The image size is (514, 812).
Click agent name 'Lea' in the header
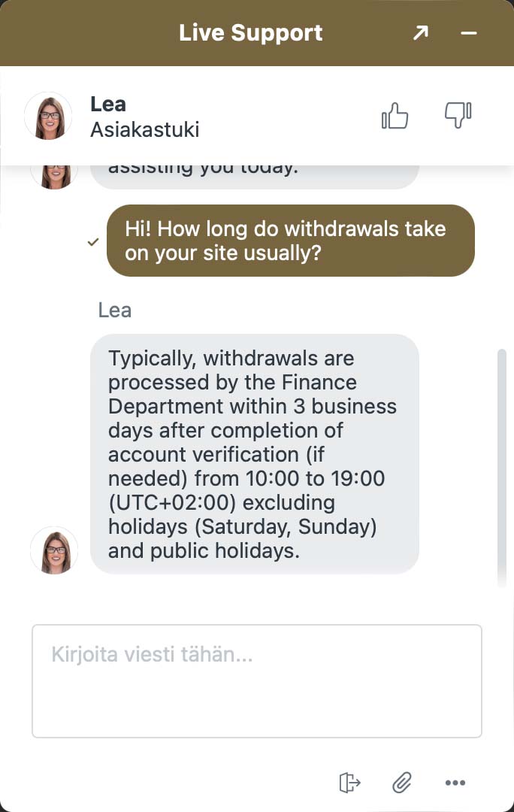(x=108, y=105)
